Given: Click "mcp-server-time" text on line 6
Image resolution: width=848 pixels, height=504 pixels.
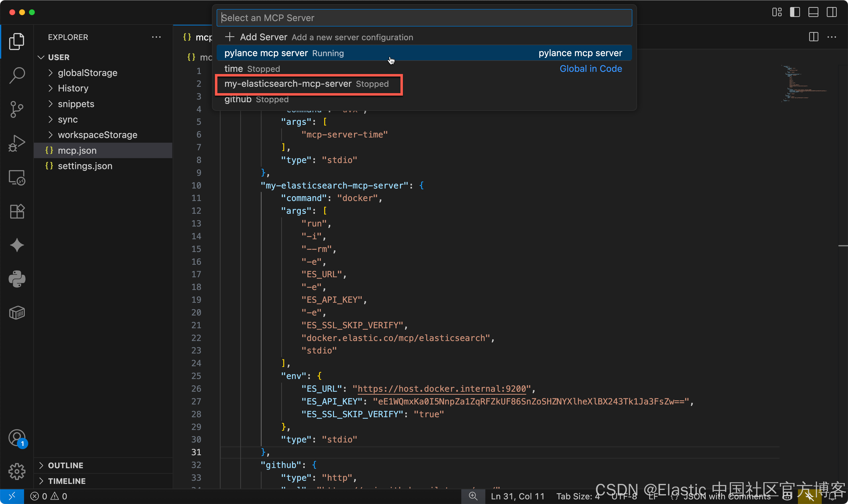Looking at the screenshot, I should tap(344, 135).
